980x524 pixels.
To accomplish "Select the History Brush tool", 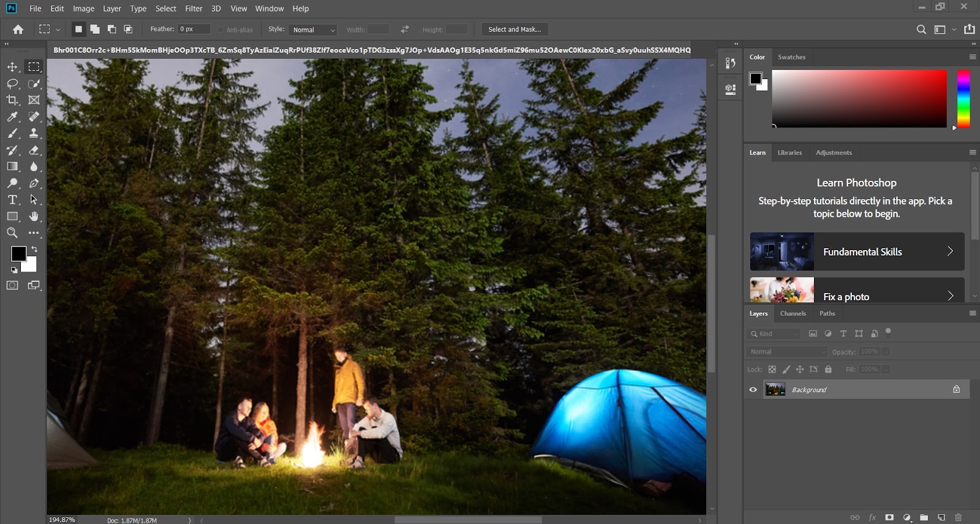I will pyautogui.click(x=12, y=150).
